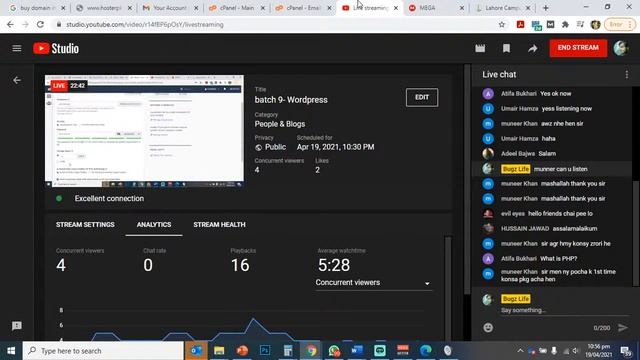Open the Adobe Acrobat extension icon

point(520,24)
